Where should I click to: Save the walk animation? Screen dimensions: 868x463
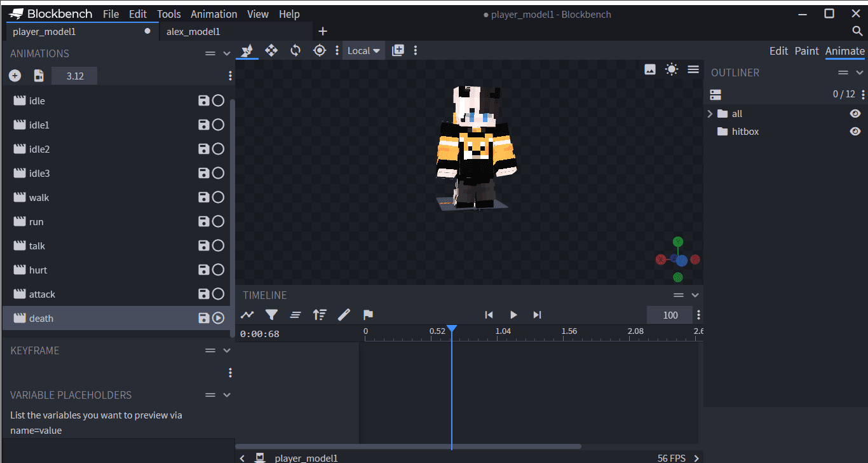[203, 197]
